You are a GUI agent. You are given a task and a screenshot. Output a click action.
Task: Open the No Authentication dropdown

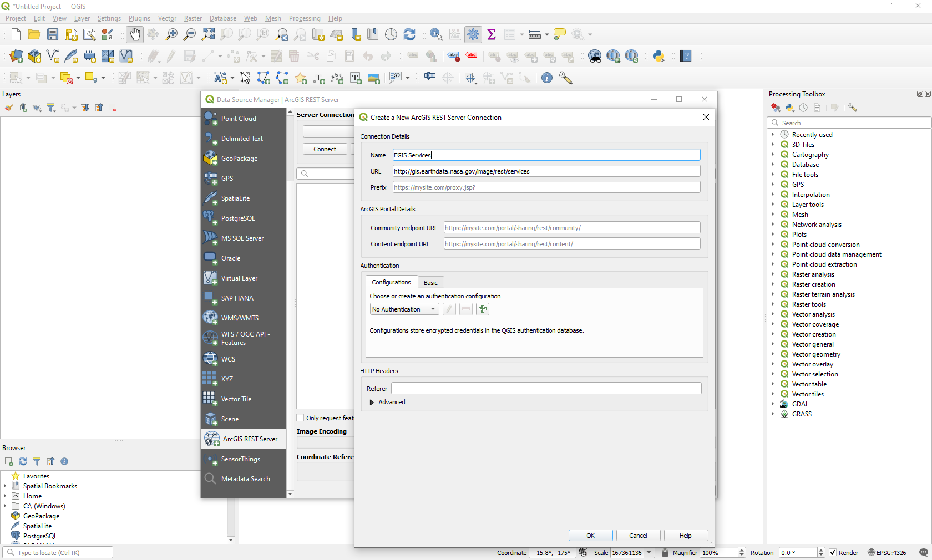pos(404,309)
